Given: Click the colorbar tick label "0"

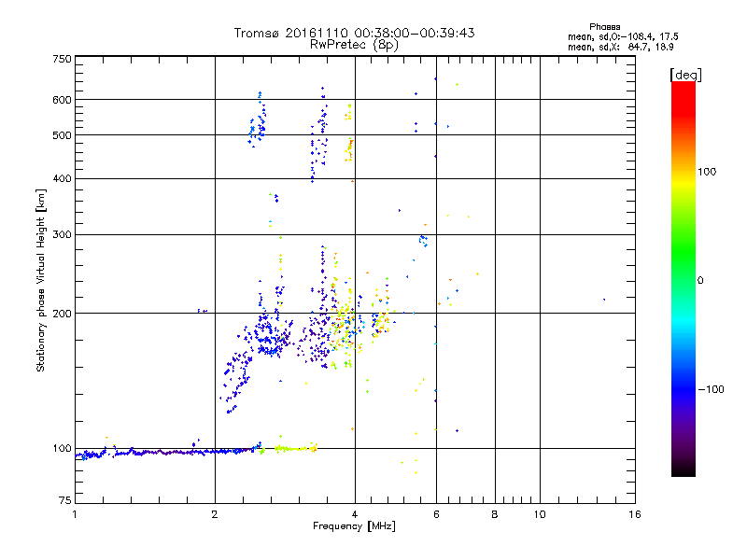Looking at the screenshot, I should coord(700,281).
